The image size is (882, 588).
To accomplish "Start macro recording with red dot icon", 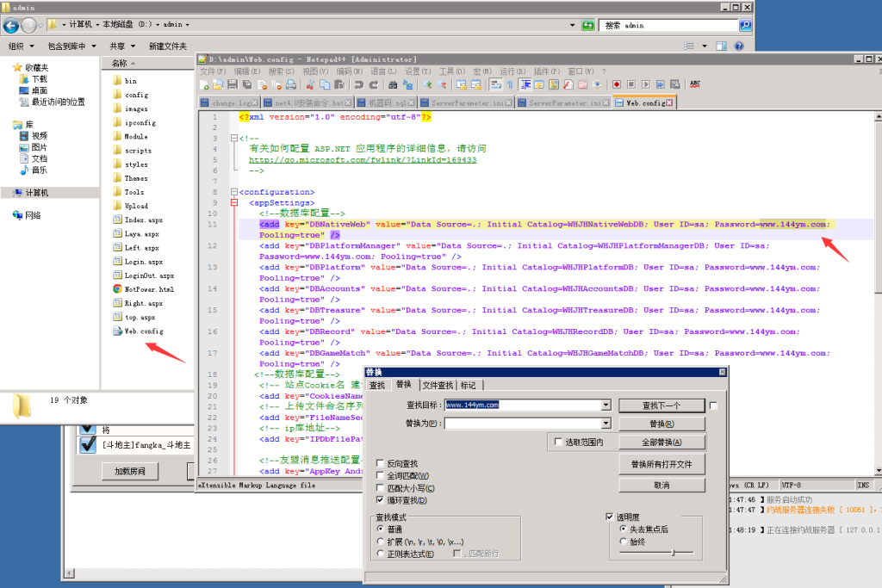I will tap(617, 84).
